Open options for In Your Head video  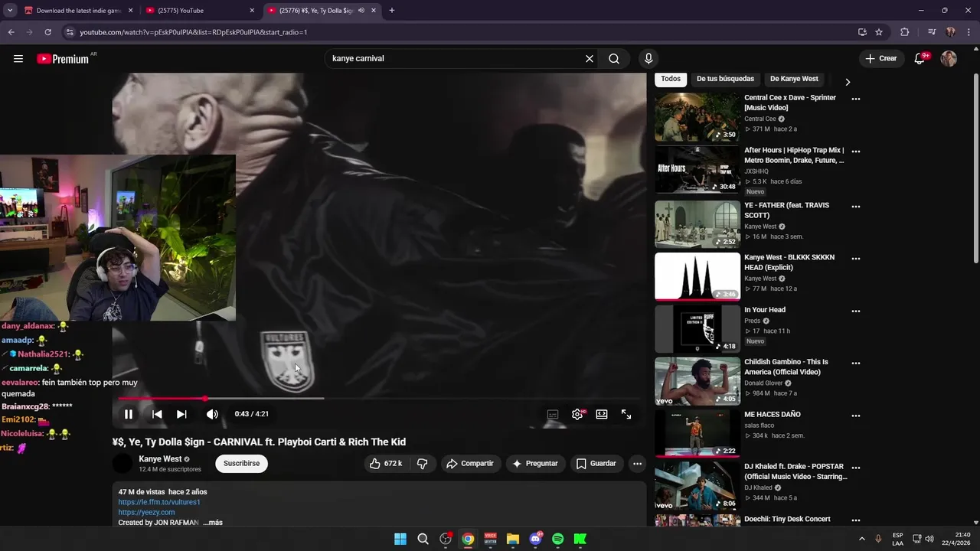856,311
